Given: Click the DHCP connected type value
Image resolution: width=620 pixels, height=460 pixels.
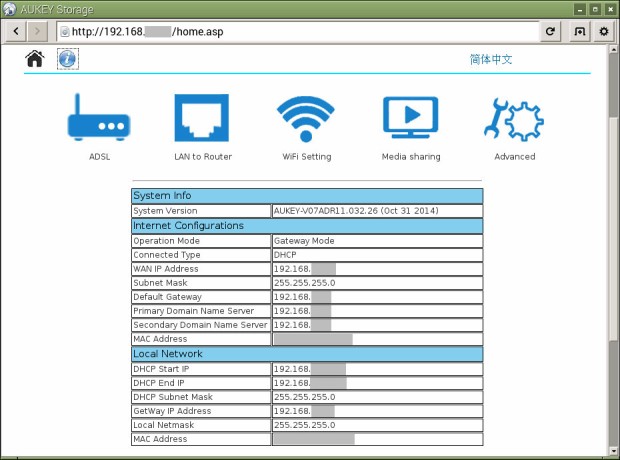Looking at the screenshot, I should pos(285,255).
